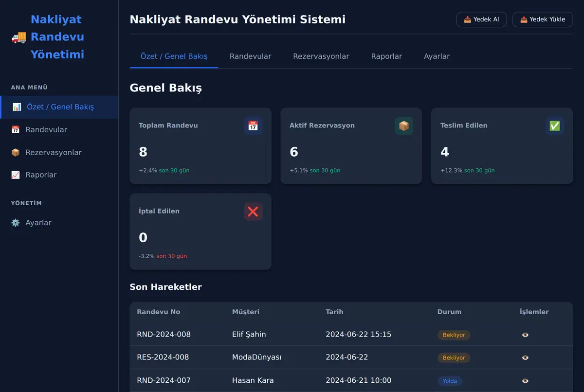The image size is (584, 392).
Task: Click the Yedek Yükle button
Action: (543, 19)
